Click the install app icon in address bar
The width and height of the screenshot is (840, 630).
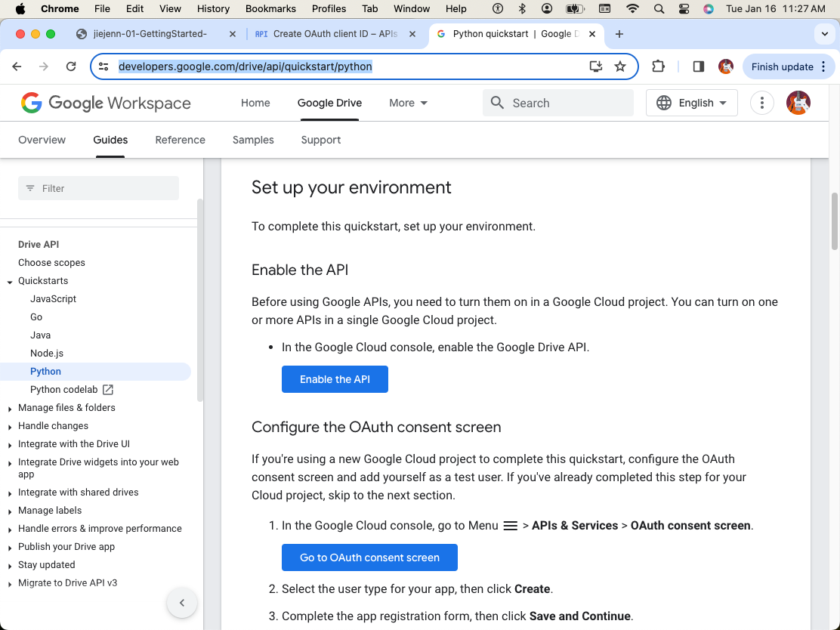click(x=596, y=66)
